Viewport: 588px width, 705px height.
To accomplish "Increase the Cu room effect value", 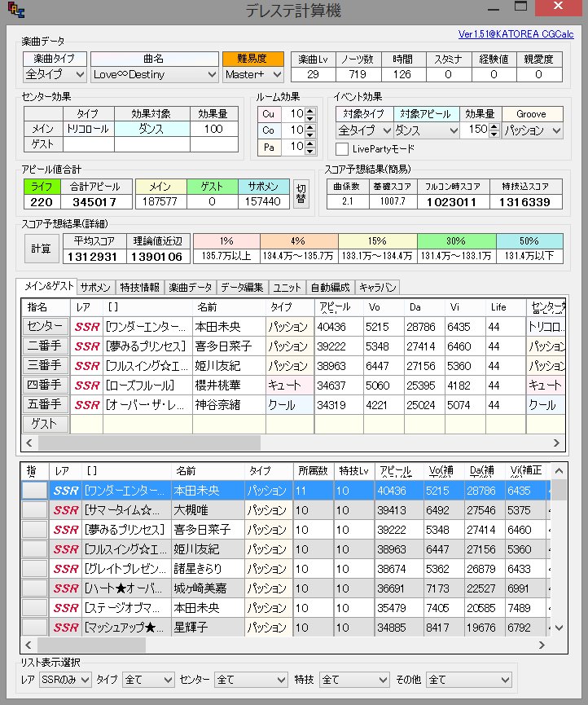I will [310, 111].
